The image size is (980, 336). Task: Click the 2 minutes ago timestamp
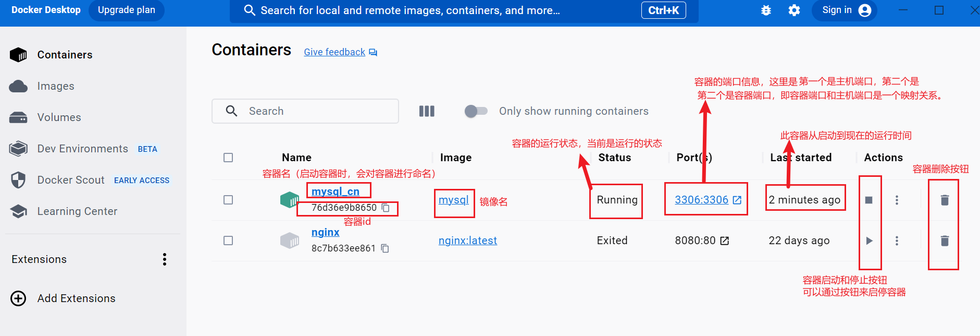click(804, 200)
